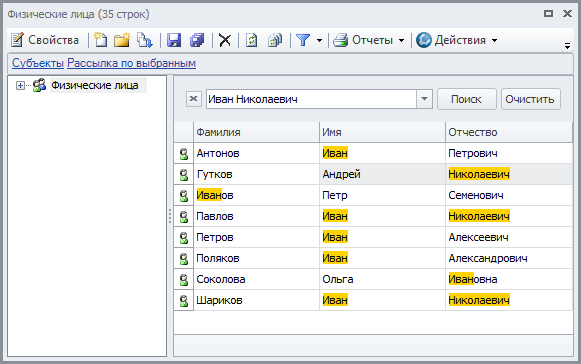Click the filter funnel icon
Viewport: 581px width, 364px height.
point(303,40)
